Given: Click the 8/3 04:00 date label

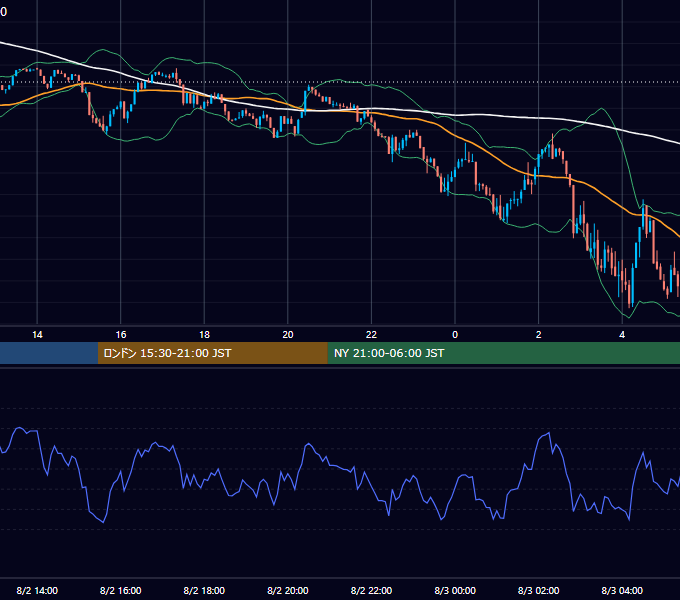Looking at the screenshot, I should pos(622,590).
